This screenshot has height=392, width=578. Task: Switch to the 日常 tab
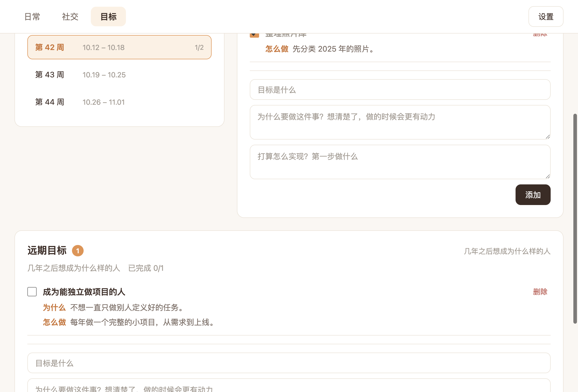pos(32,17)
